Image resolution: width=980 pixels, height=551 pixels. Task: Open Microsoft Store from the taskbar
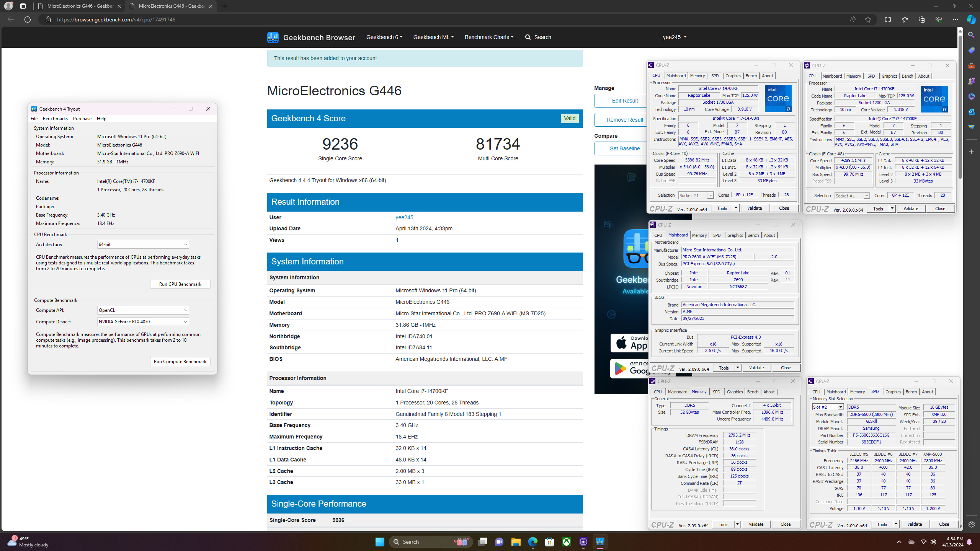[x=549, y=542]
